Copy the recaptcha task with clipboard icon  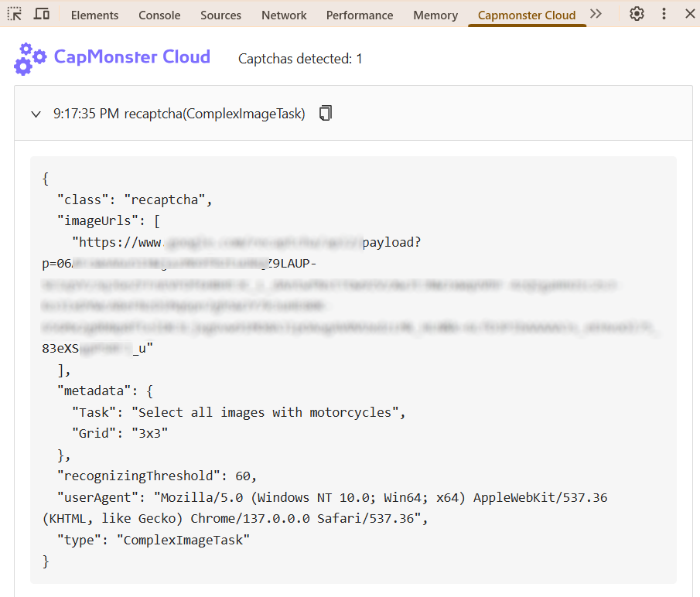(x=326, y=114)
